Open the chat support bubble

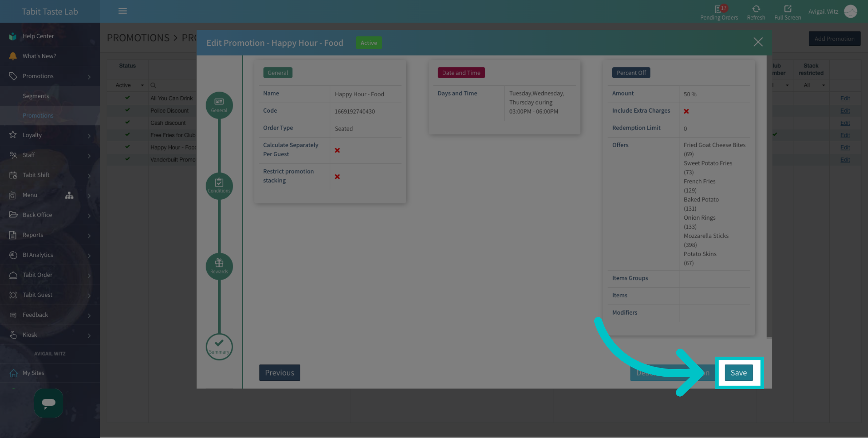pyautogui.click(x=49, y=403)
